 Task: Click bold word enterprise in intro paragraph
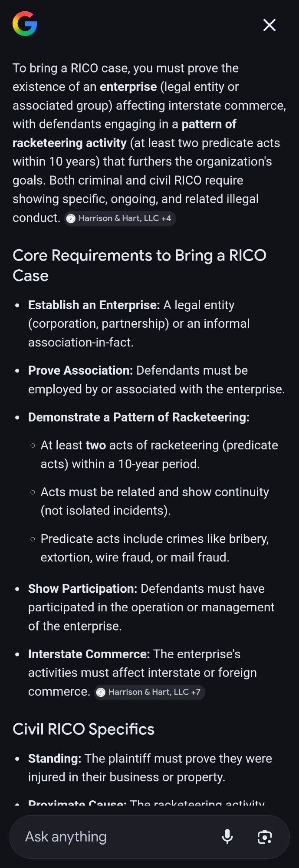pos(128,87)
